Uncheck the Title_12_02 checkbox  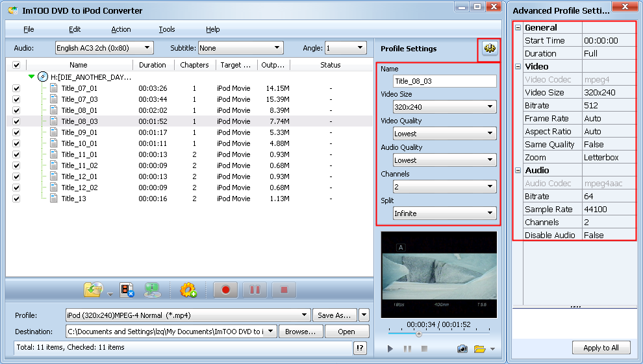point(16,188)
